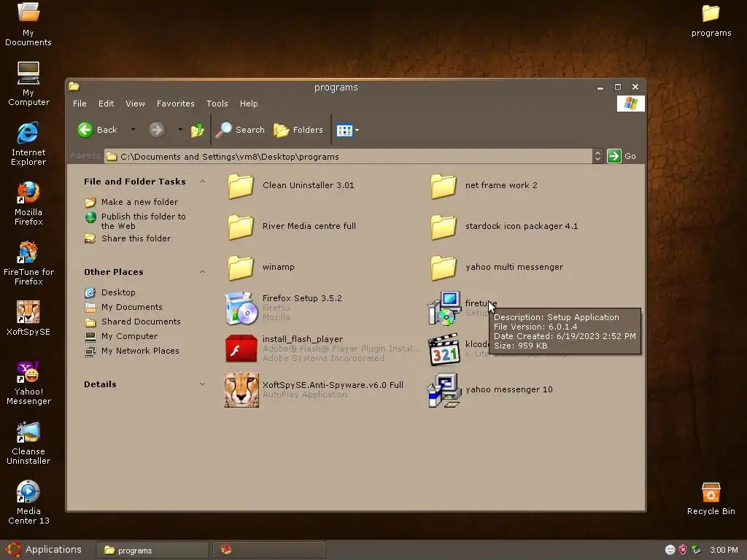Go up one folder level
Image resolution: width=747 pixels, height=560 pixels.
point(197,130)
